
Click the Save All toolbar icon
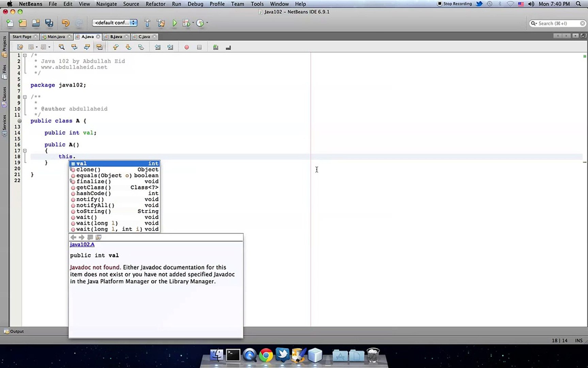[x=49, y=23]
